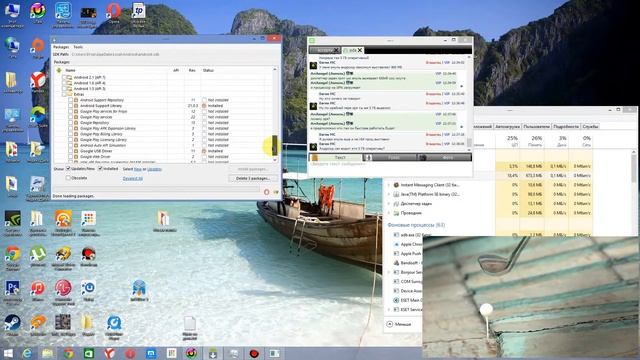Expand the Instant Messaging Client process
The height and width of the screenshot is (360, 640).
coord(389,185)
